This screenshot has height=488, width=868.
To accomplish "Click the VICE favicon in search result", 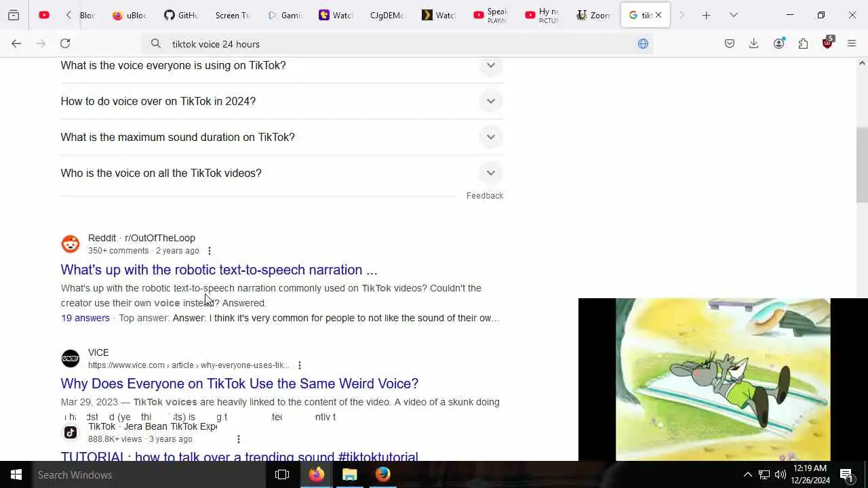I will 71,359.
